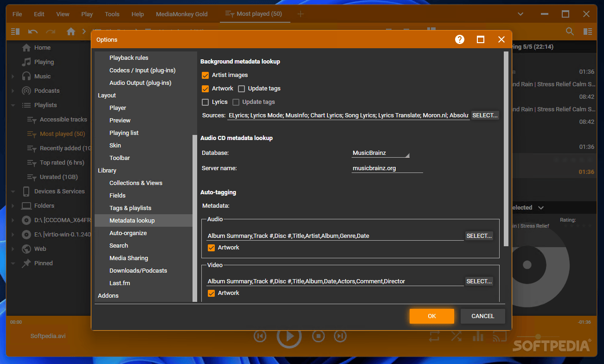Click OK to save options
The height and width of the screenshot is (364, 604).
coord(432,316)
